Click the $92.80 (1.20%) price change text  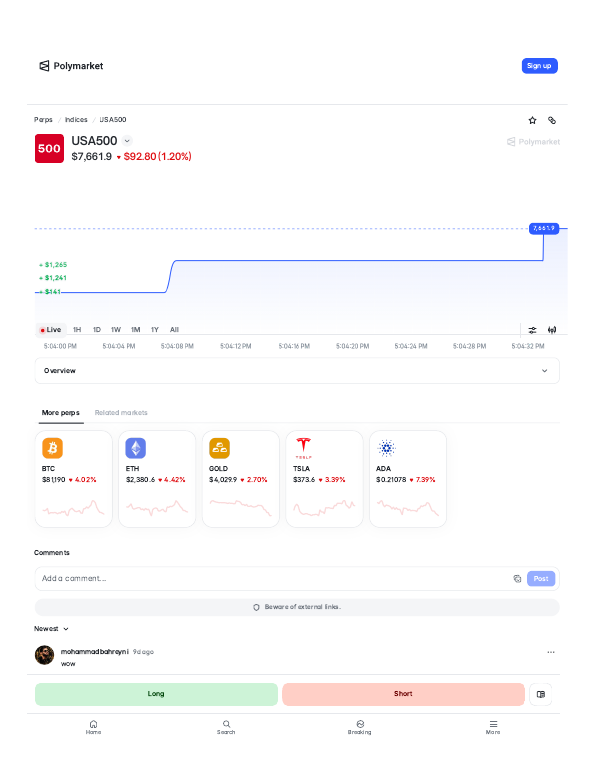[157, 157]
